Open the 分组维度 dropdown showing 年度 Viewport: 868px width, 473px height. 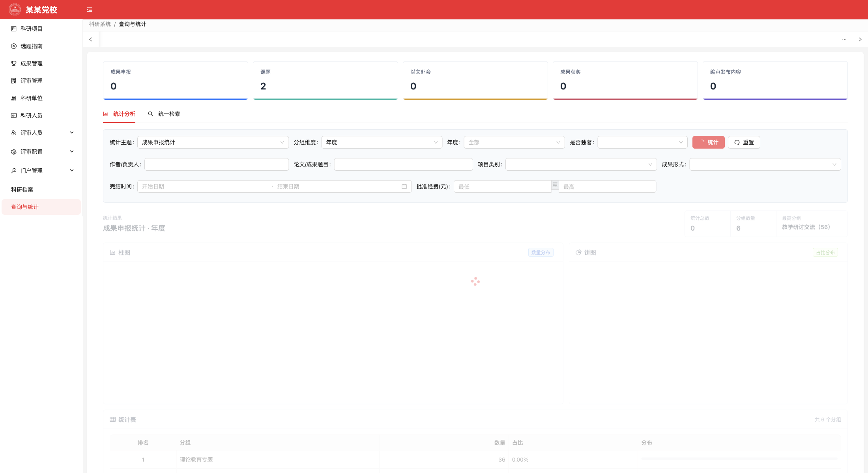point(382,142)
